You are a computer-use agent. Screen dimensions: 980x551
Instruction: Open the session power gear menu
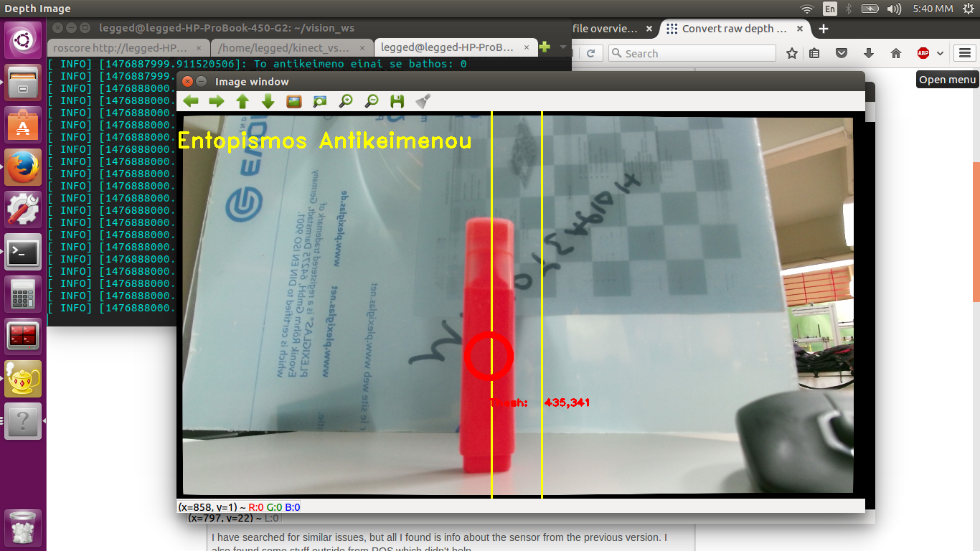[x=967, y=9]
